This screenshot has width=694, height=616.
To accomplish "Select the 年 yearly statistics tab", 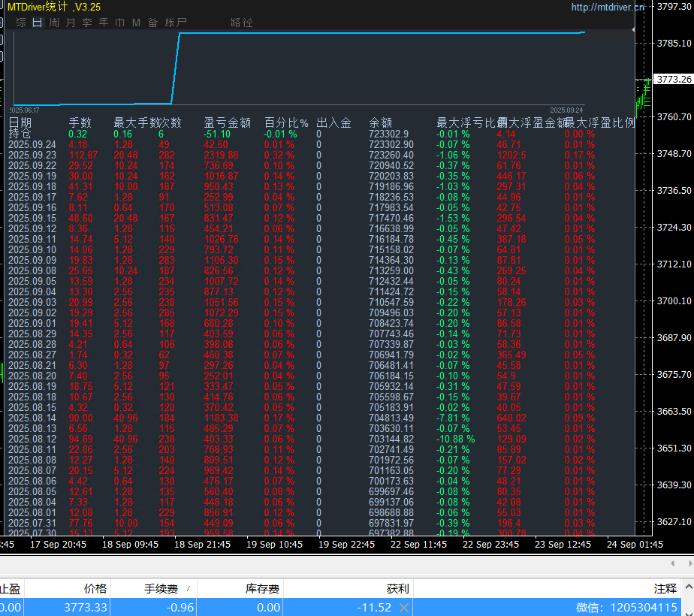I will click(104, 23).
